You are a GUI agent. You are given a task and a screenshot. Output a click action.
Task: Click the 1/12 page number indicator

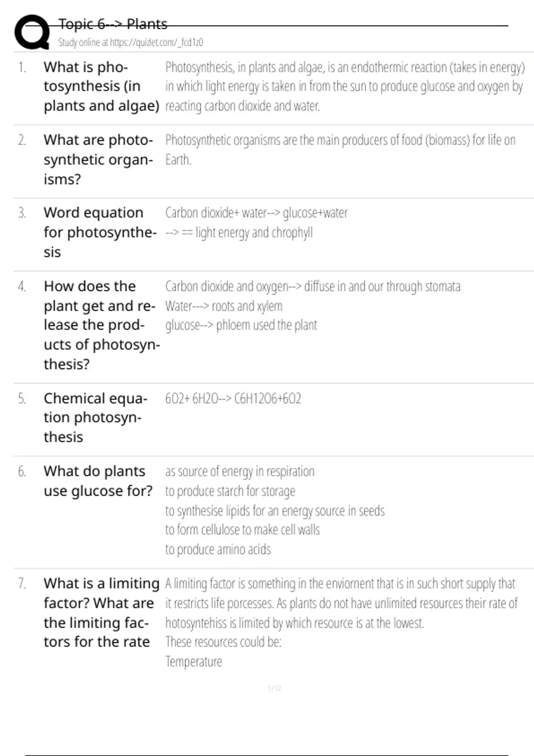pos(275,688)
